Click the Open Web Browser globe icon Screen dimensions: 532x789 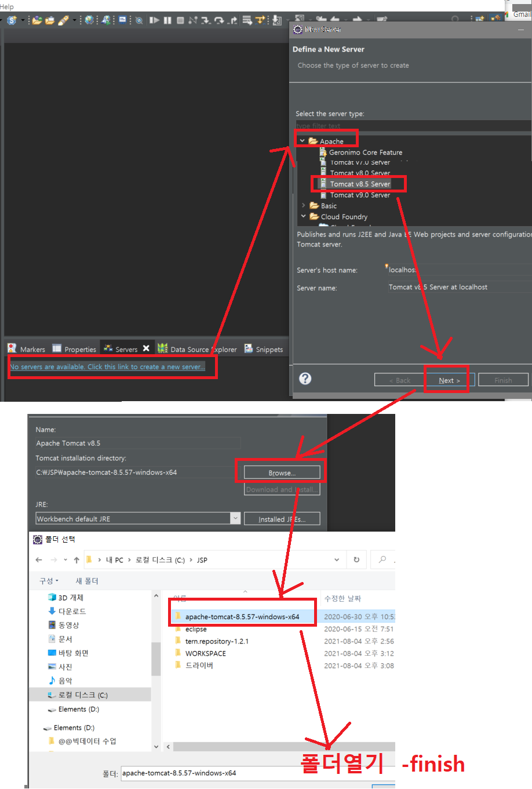pyautogui.click(x=89, y=20)
